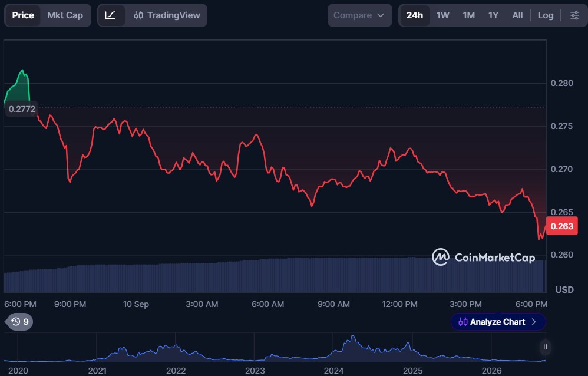Click the pause handle on range slider

545,347
